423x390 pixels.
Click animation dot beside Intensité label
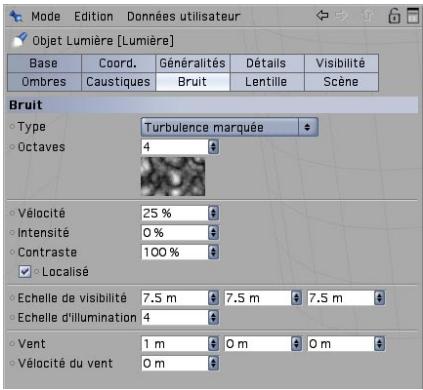tap(12, 233)
